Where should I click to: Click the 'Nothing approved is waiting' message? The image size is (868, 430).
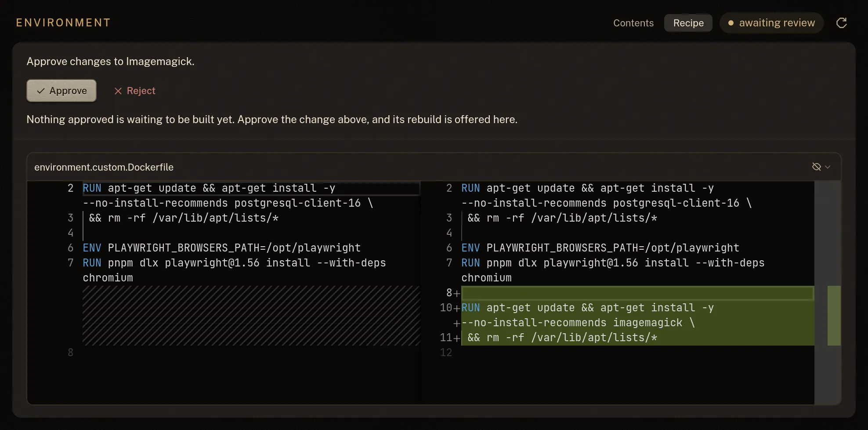coord(272,119)
